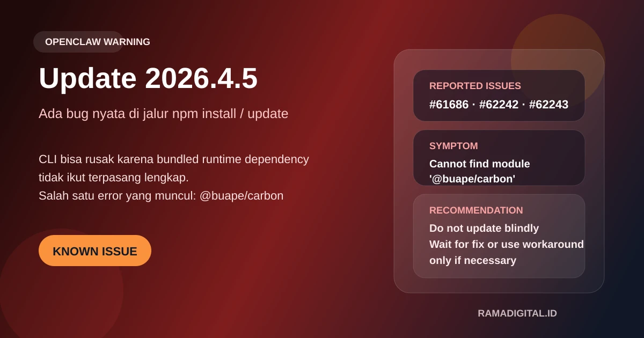Click the subtitle about npm install / update
The height and width of the screenshot is (338, 644).
[x=163, y=114]
